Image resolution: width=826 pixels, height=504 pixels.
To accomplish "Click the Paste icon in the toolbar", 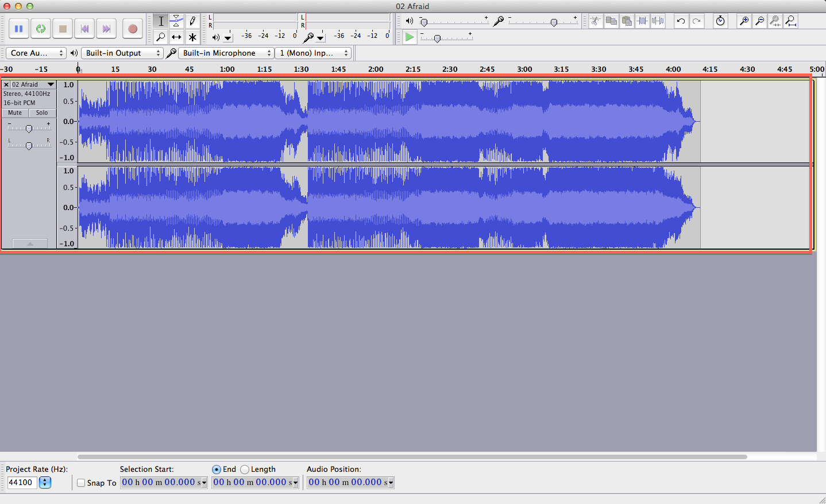I will 626,21.
